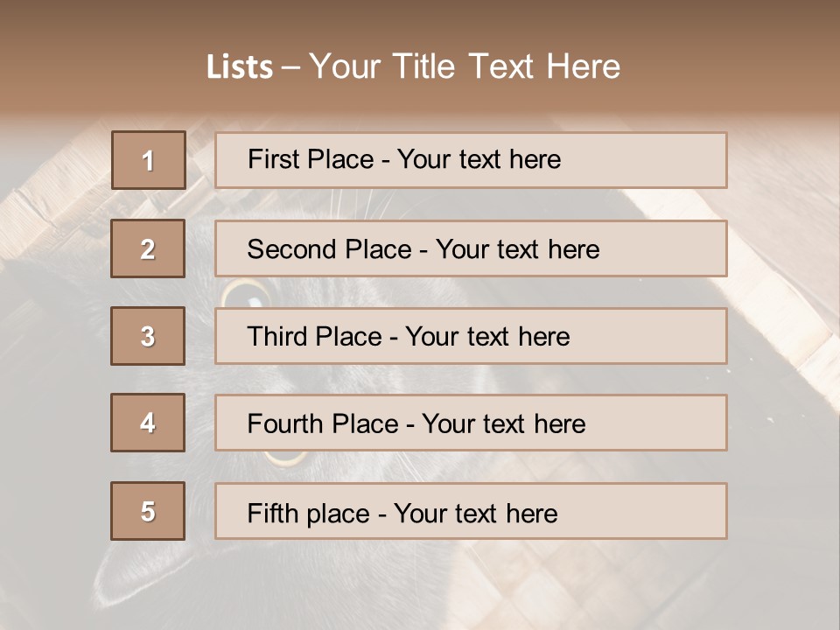Select the number 1 box

click(x=149, y=159)
